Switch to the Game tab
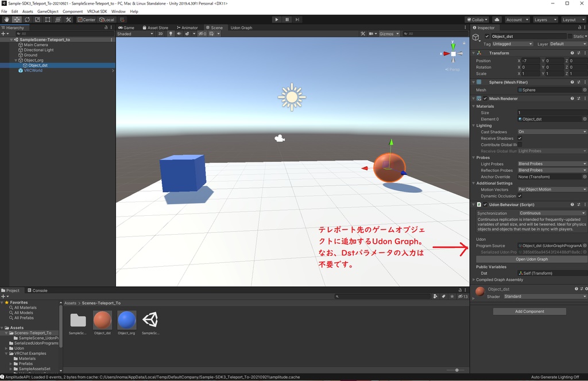588x381 pixels. click(x=127, y=27)
